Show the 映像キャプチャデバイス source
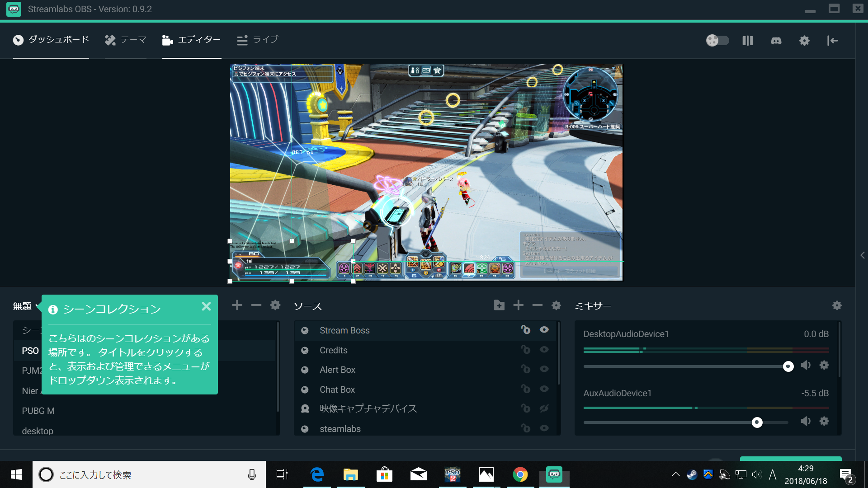The image size is (868, 488). point(544,408)
